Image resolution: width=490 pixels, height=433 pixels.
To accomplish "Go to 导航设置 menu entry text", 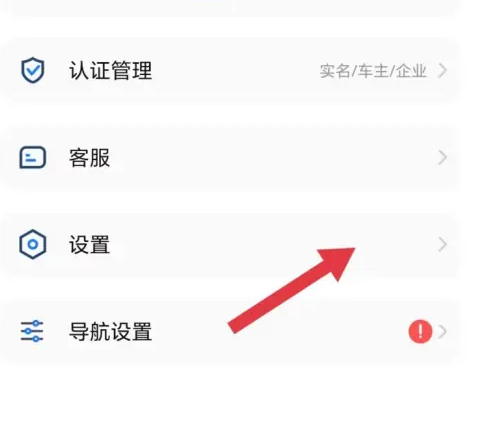I will pos(111,332).
